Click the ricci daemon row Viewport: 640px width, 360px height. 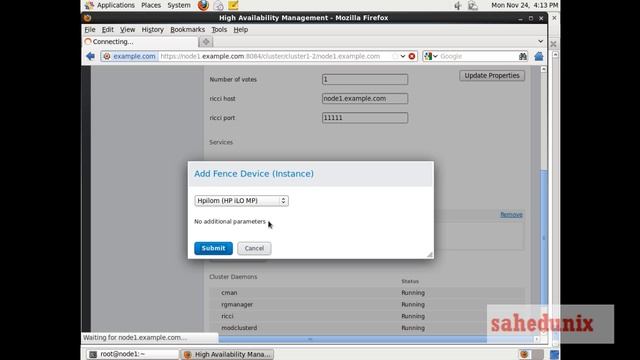coord(367,316)
